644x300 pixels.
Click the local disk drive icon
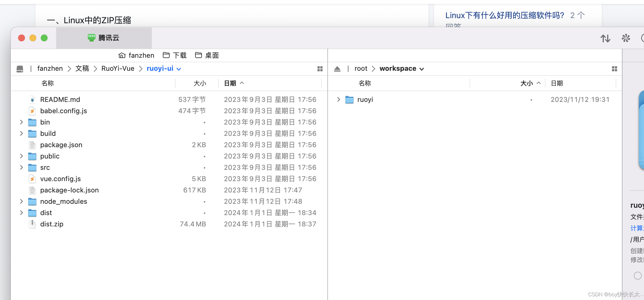20,69
